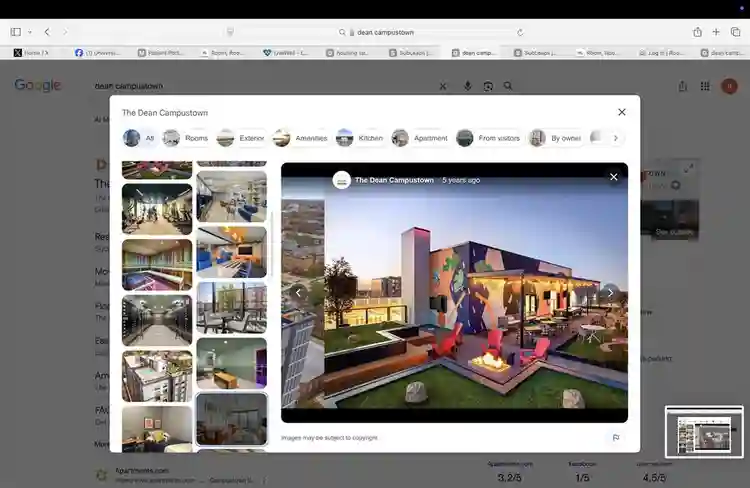Show the Safari tab overview icon
Image resolution: width=750 pixels, height=488 pixels.
[x=736, y=32]
